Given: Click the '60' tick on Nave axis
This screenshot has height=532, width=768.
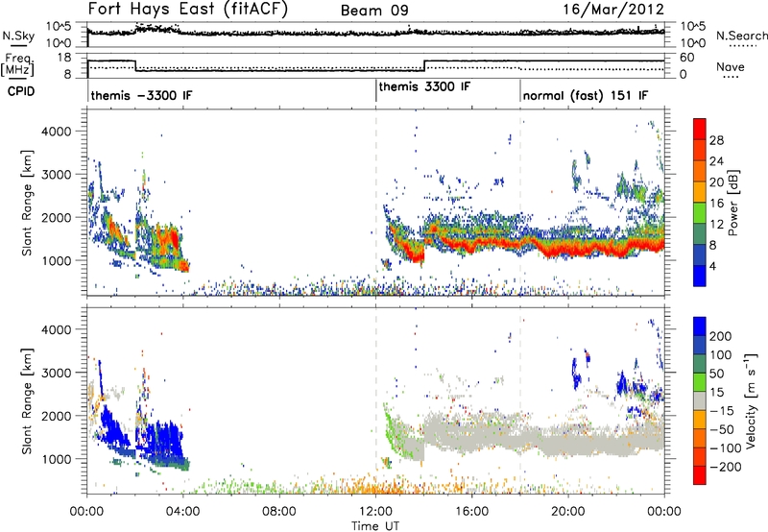Looking at the screenshot, I should click(687, 58).
